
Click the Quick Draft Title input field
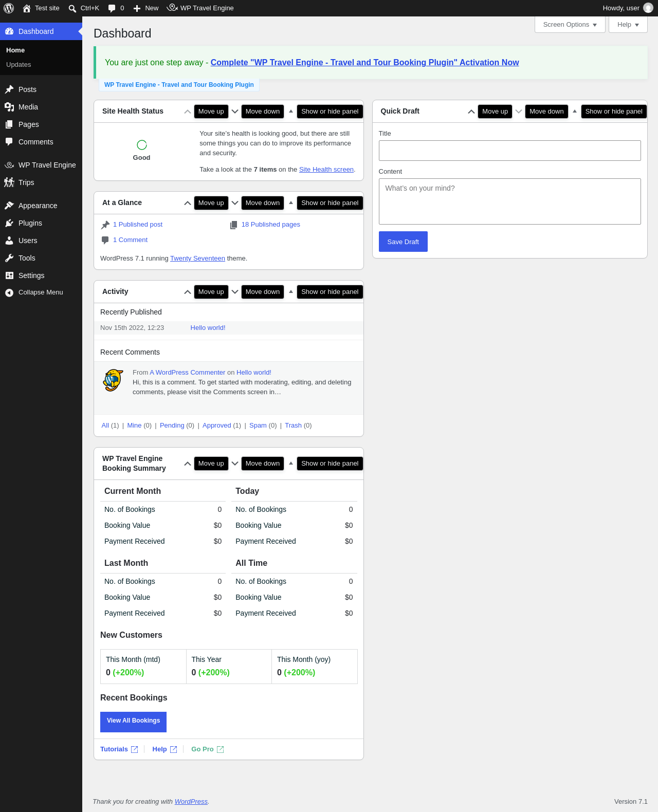click(510, 151)
